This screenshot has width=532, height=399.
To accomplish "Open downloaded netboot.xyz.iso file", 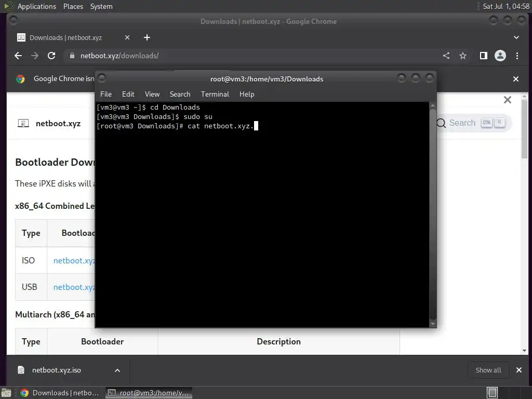I will click(x=56, y=370).
